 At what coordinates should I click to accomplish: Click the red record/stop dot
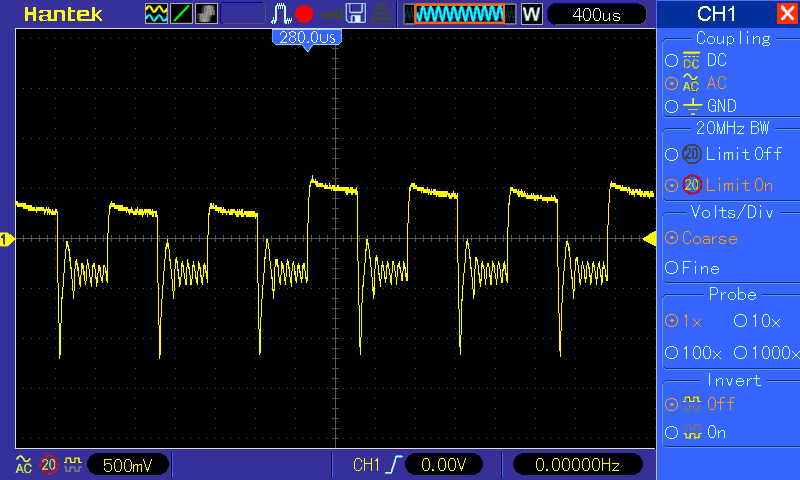pyautogui.click(x=304, y=14)
